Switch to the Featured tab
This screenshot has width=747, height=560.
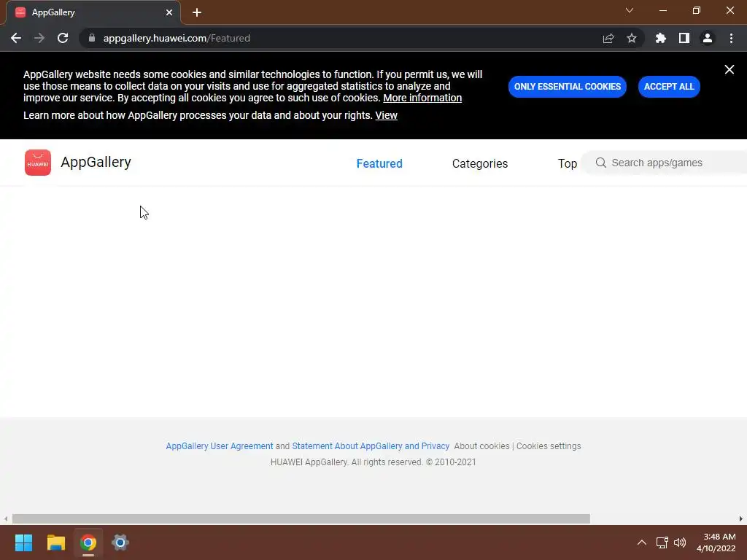379,163
